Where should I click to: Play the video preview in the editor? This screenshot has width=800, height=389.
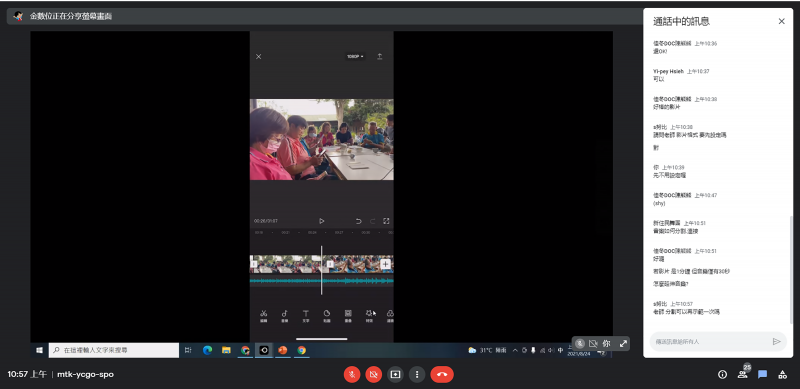coord(321,221)
